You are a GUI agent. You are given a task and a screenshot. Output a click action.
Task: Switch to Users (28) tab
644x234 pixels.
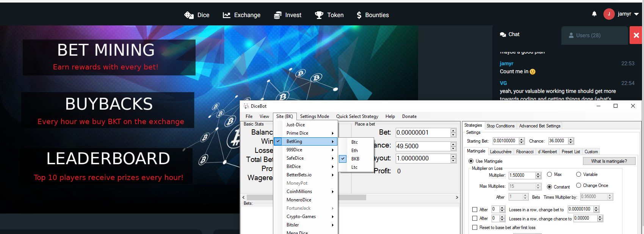coord(595,35)
